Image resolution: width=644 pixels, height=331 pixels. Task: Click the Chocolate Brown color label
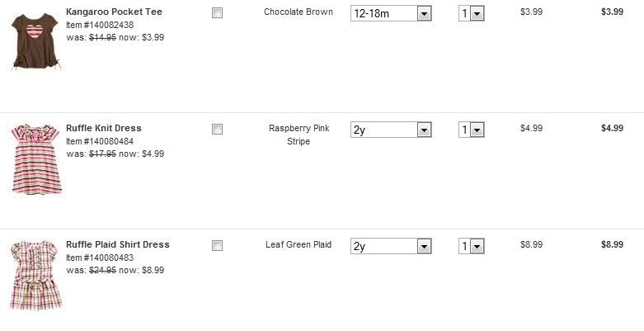298,12
